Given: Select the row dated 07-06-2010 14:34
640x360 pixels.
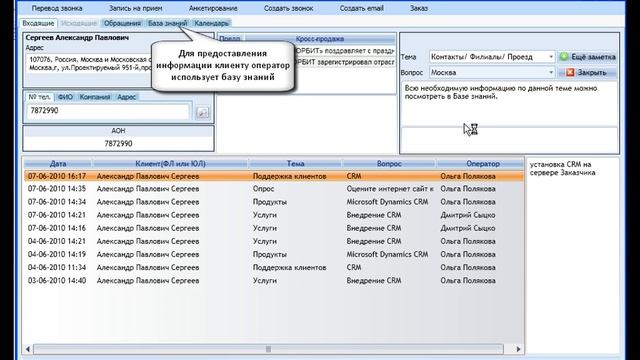Looking at the screenshot, I should coord(273,202).
